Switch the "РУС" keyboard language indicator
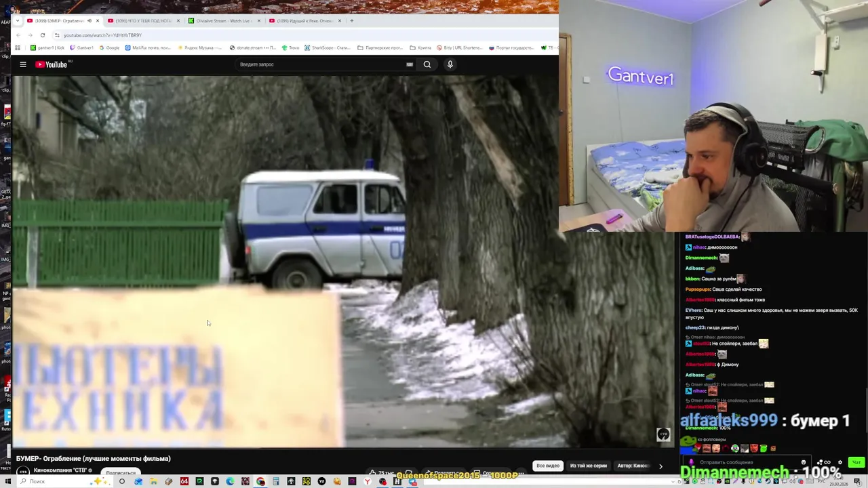Screen dimensions: 868x488 (821, 481)
